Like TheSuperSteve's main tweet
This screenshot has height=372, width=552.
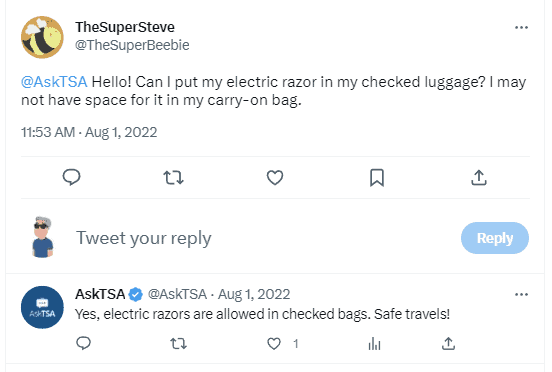[x=275, y=177]
